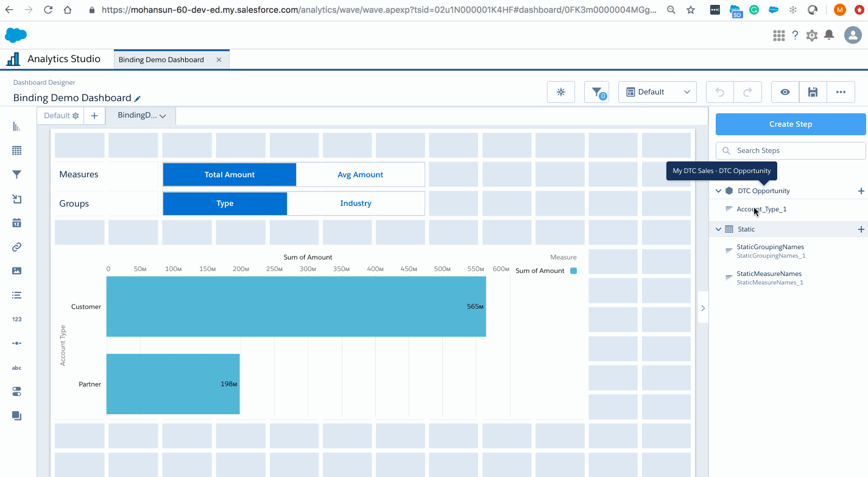
Task: Go to browser home page
Action: pyautogui.click(x=68, y=10)
